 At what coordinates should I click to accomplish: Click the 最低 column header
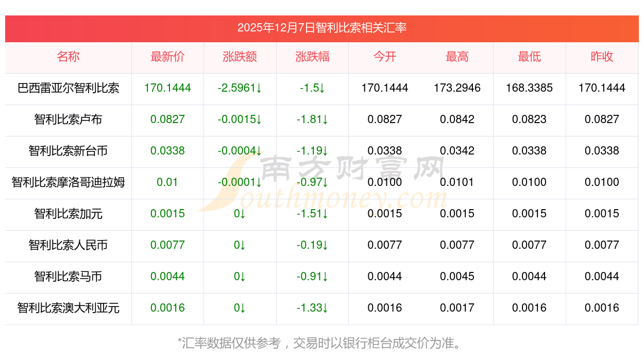[529, 57]
